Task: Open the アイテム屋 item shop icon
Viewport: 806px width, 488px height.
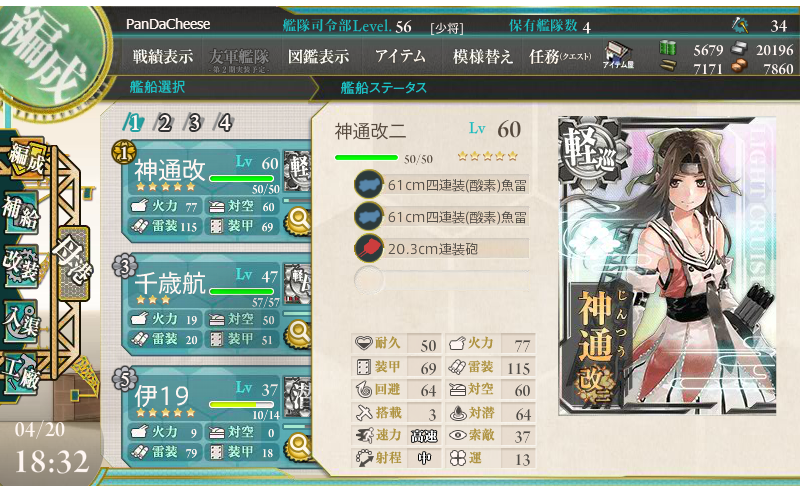Action: [618, 56]
